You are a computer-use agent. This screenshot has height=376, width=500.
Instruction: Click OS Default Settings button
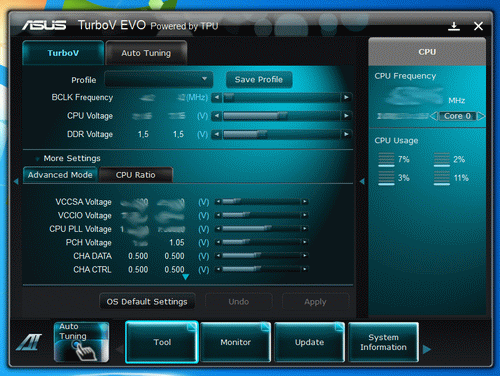tap(147, 302)
